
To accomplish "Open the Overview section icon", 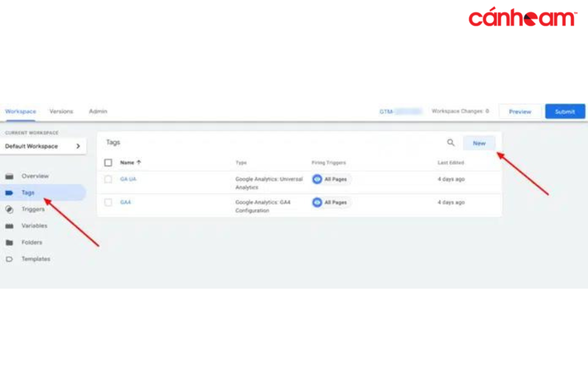I will (9, 176).
